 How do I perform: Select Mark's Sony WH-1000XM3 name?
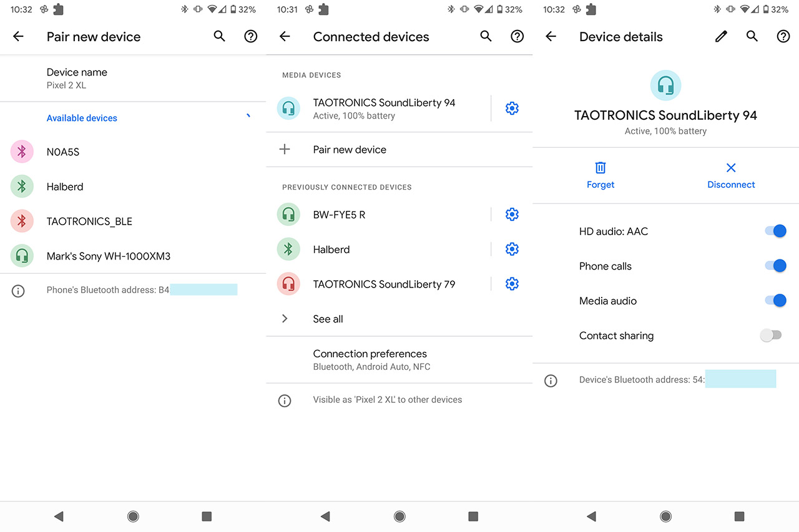[109, 256]
